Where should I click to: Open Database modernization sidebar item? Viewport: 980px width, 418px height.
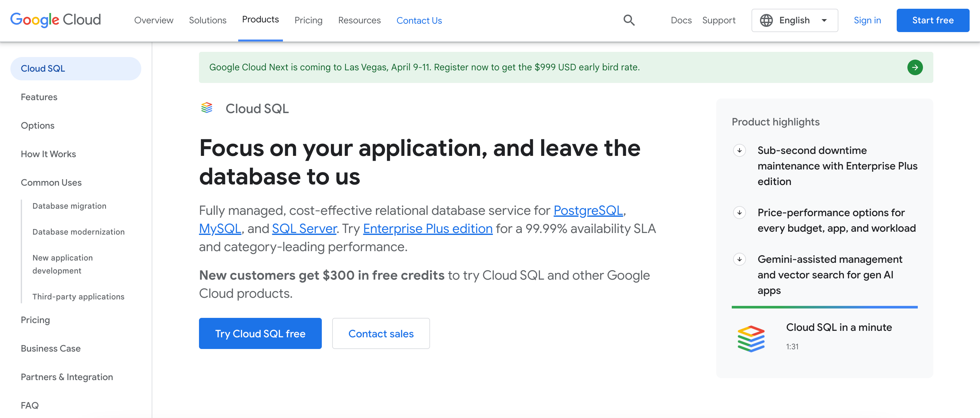click(78, 232)
